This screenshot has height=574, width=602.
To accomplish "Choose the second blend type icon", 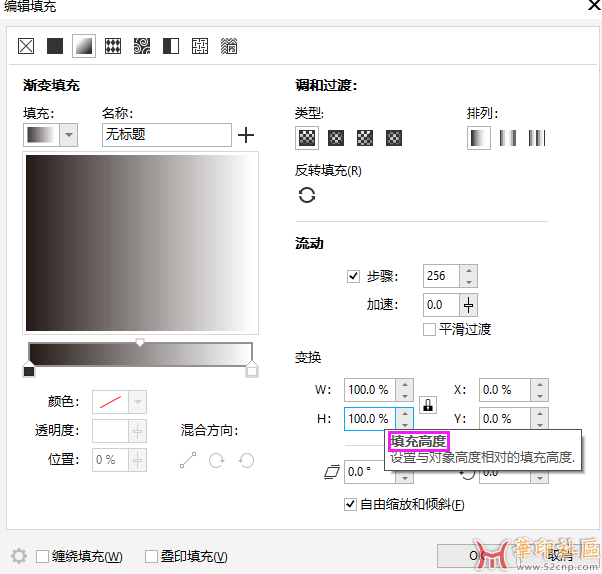I will [336, 138].
